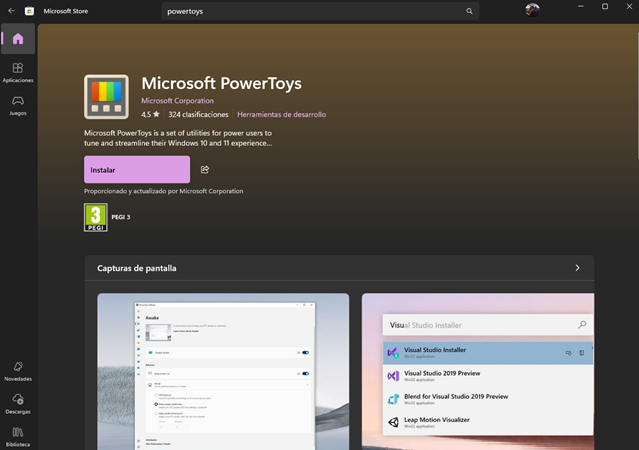Click the Microsoft Store logo icon

pos(29,11)
